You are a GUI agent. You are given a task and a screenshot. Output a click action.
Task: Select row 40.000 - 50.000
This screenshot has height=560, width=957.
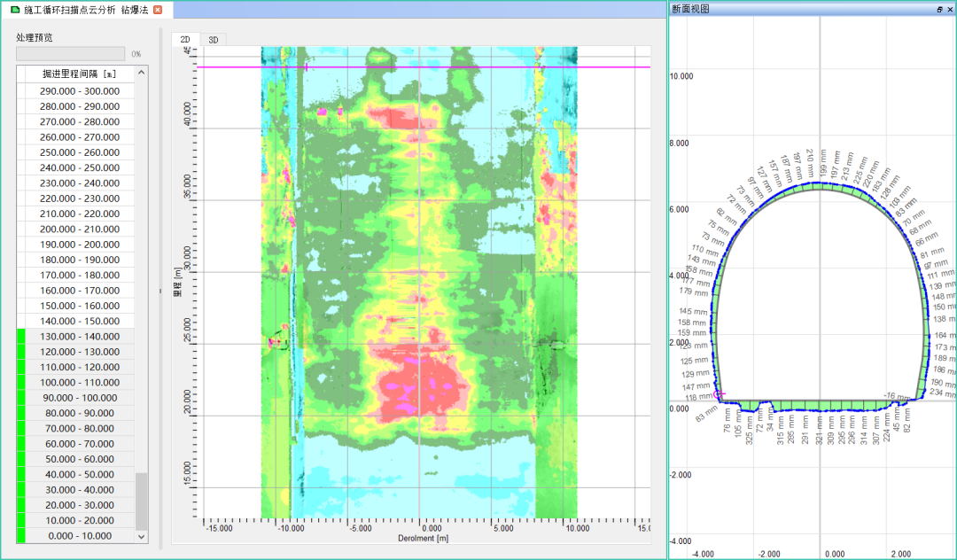[x=80, y=474]
